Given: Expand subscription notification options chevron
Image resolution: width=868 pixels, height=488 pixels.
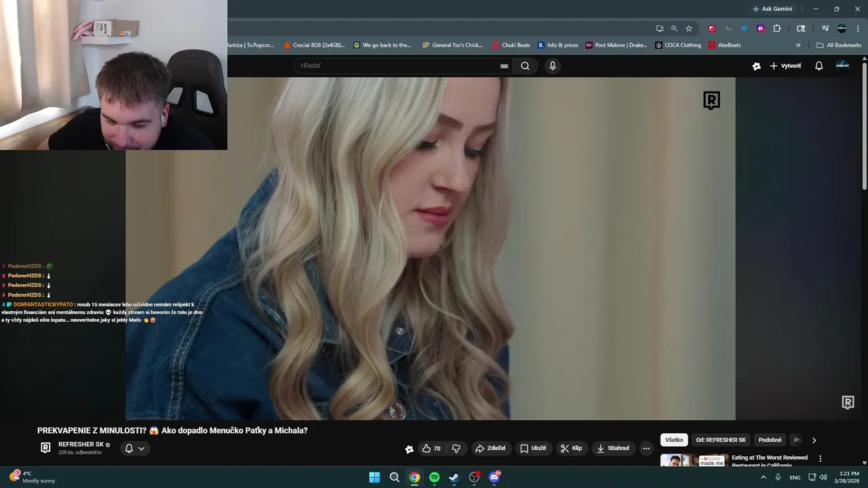Looking at the screenshot, I should 141,448.
